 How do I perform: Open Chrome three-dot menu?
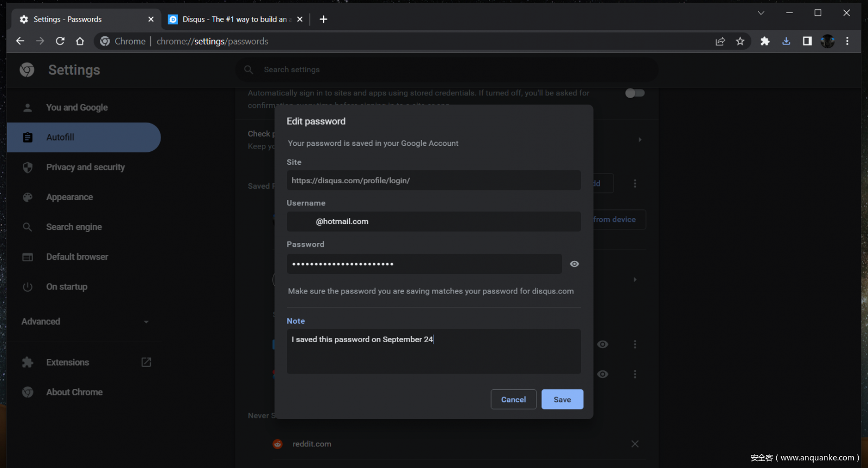click(847, 41)
